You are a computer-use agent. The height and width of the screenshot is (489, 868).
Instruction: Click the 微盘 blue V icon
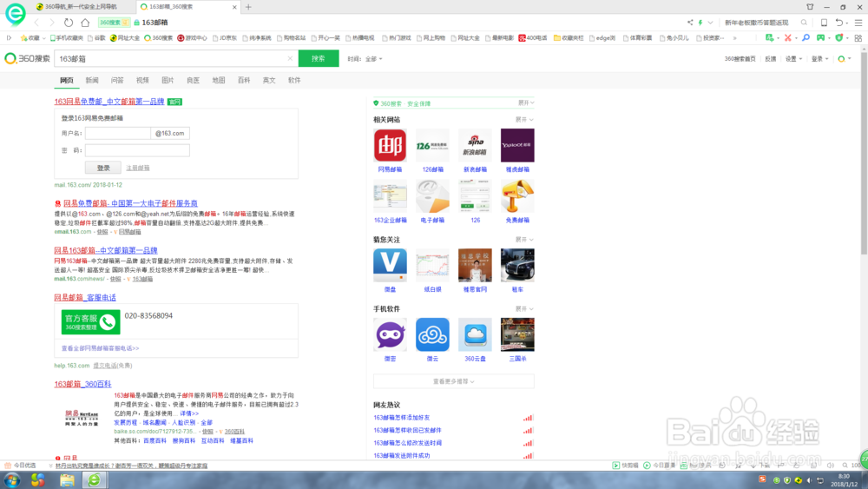pyautogui.click(x=390, y=265)
